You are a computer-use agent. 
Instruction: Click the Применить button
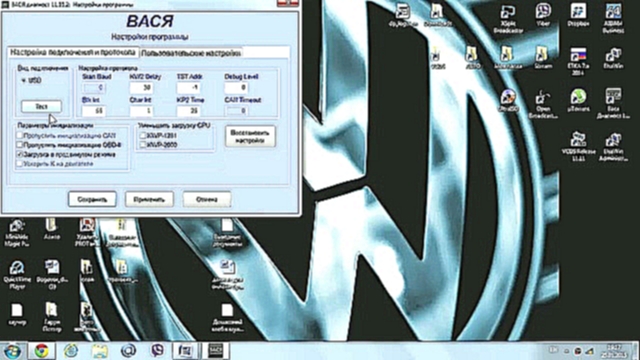(x=149, y=199)
